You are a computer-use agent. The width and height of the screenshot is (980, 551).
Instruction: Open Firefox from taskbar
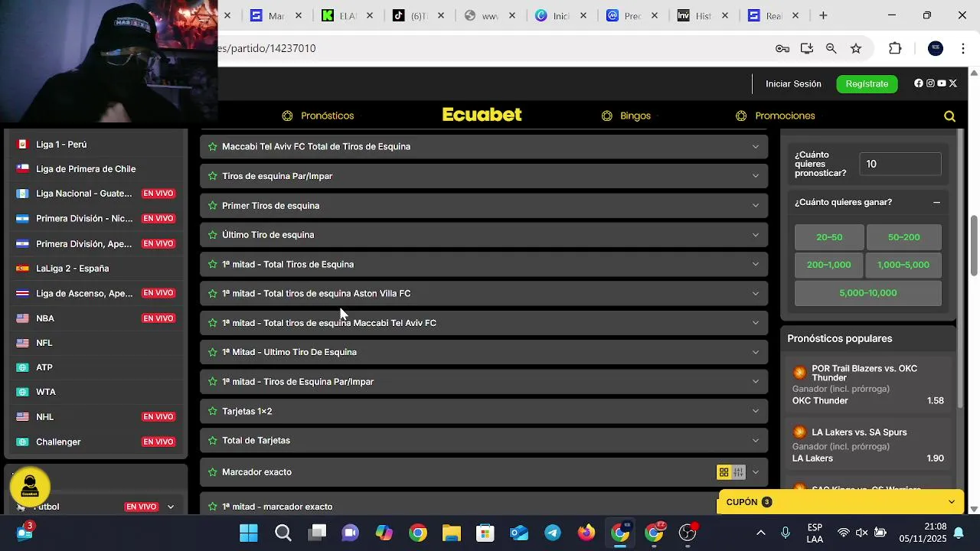pos(586,533)
